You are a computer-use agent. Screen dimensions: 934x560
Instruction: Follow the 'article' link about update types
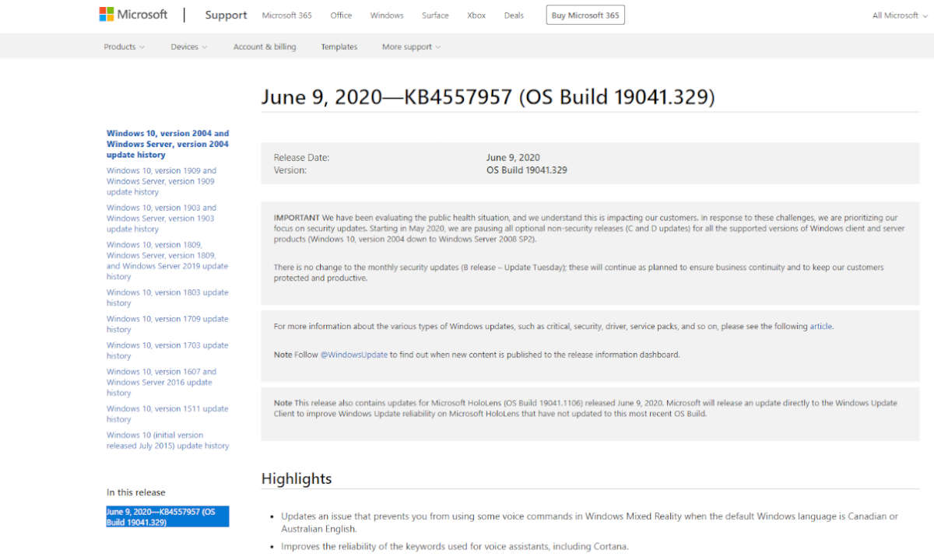820,327
